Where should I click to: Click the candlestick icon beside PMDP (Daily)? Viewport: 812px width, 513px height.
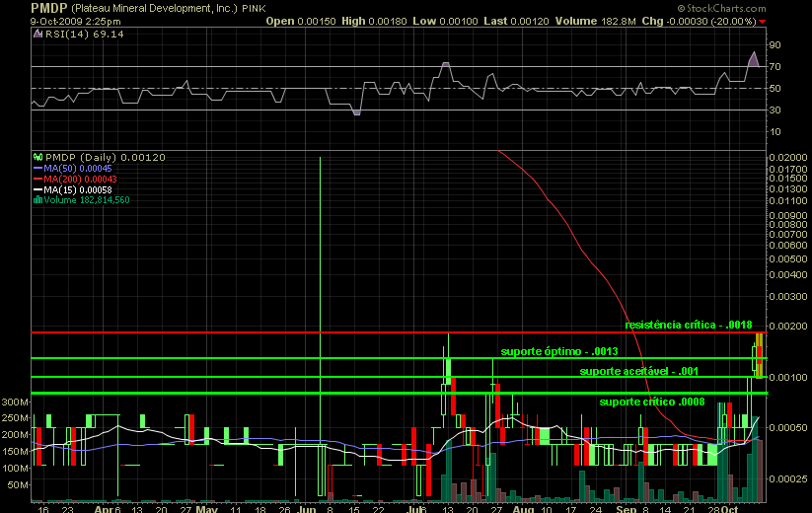(37, 157)
